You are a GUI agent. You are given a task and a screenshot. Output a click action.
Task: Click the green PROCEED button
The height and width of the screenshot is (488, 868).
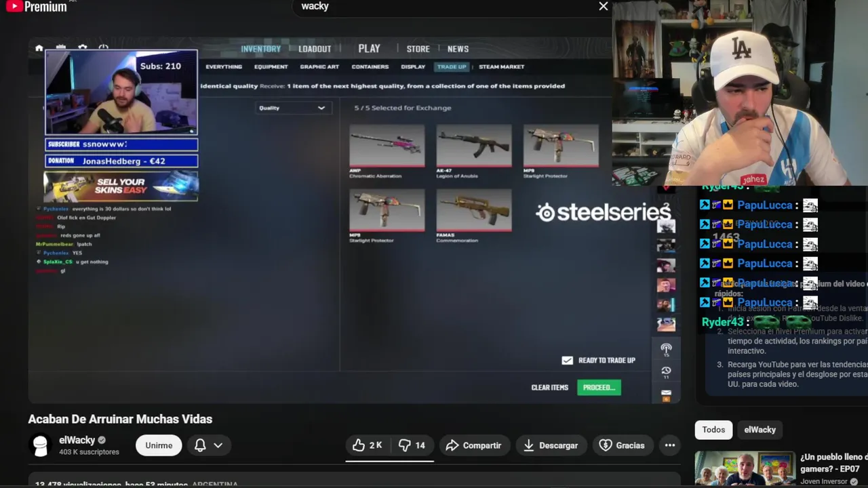click(x=599, y=388)
